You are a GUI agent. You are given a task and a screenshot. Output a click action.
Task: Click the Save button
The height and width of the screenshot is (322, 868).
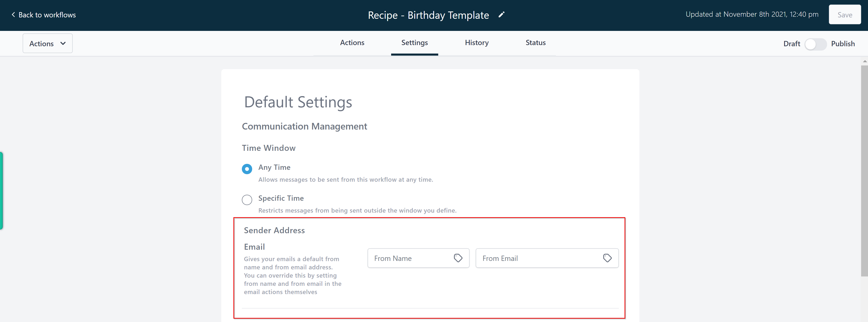[845, 14]
